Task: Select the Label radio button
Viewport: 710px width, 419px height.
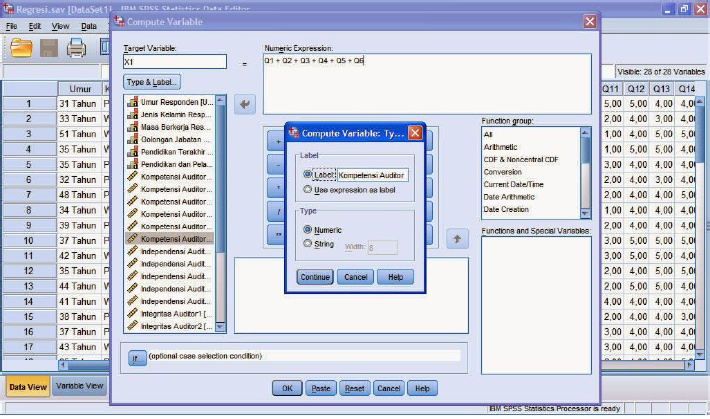Action: click(308, 174)
